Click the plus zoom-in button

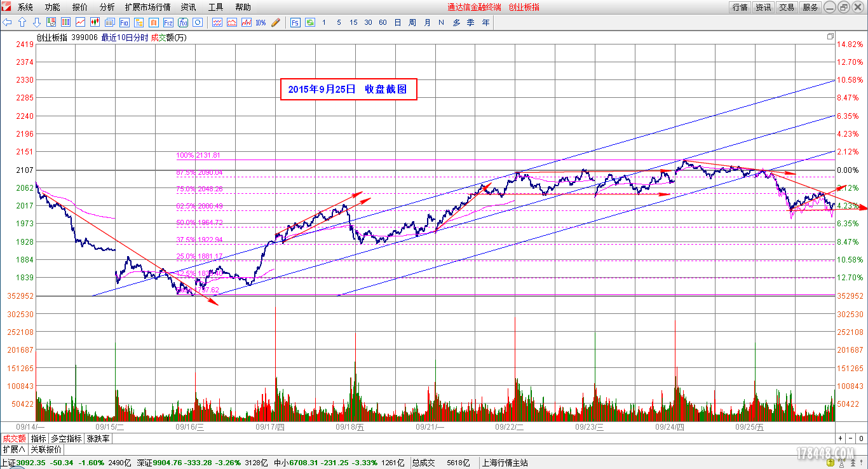[x=839, y=438]
